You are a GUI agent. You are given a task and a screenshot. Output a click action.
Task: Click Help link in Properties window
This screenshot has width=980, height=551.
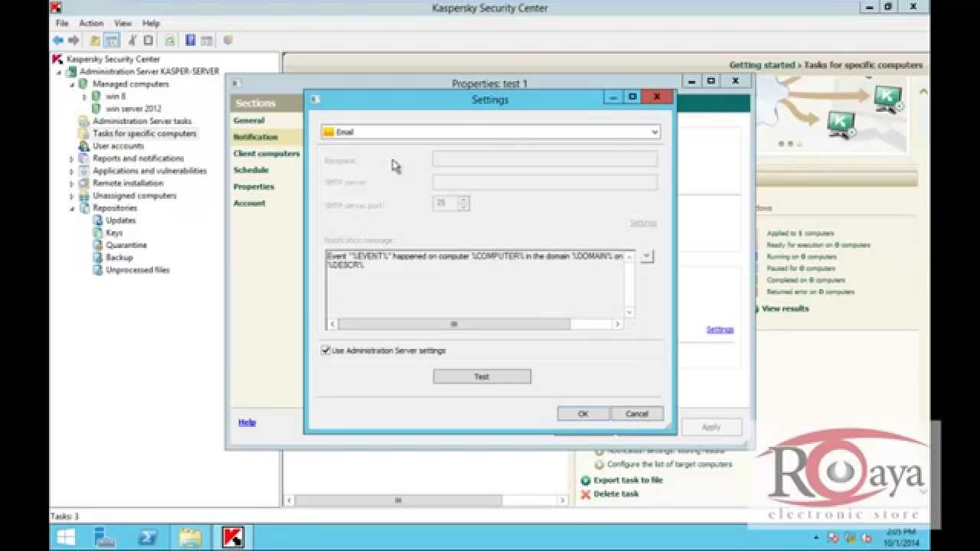pos(247,422)
